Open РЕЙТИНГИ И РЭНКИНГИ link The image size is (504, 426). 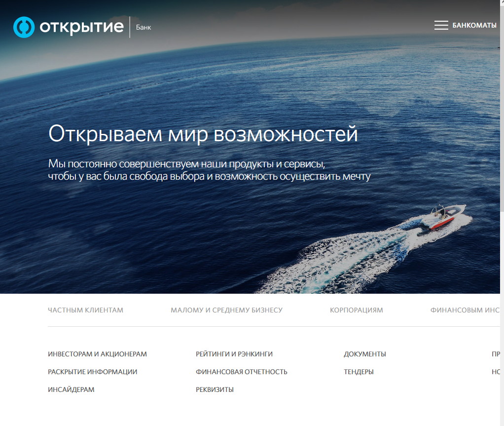tap(234, 354)
